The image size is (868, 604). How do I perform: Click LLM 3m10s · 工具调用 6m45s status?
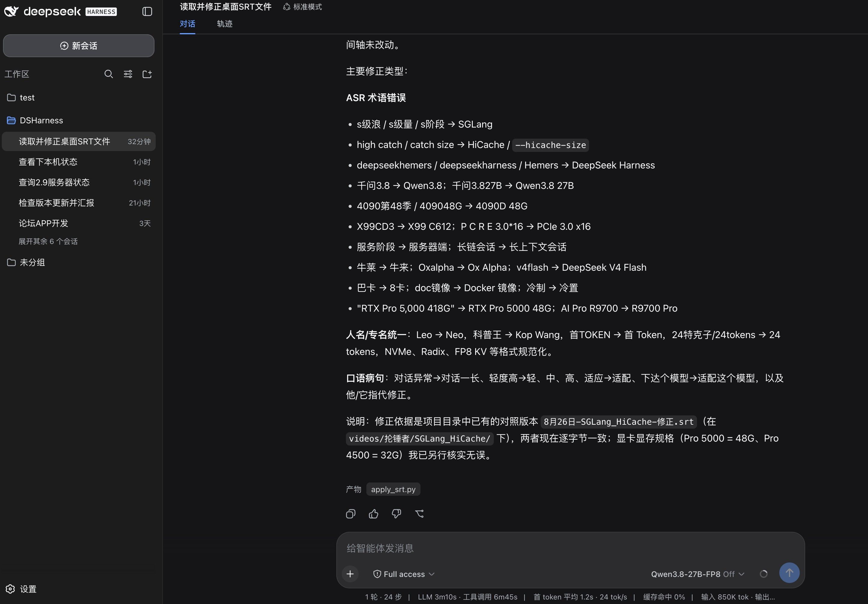pos(468,597)
